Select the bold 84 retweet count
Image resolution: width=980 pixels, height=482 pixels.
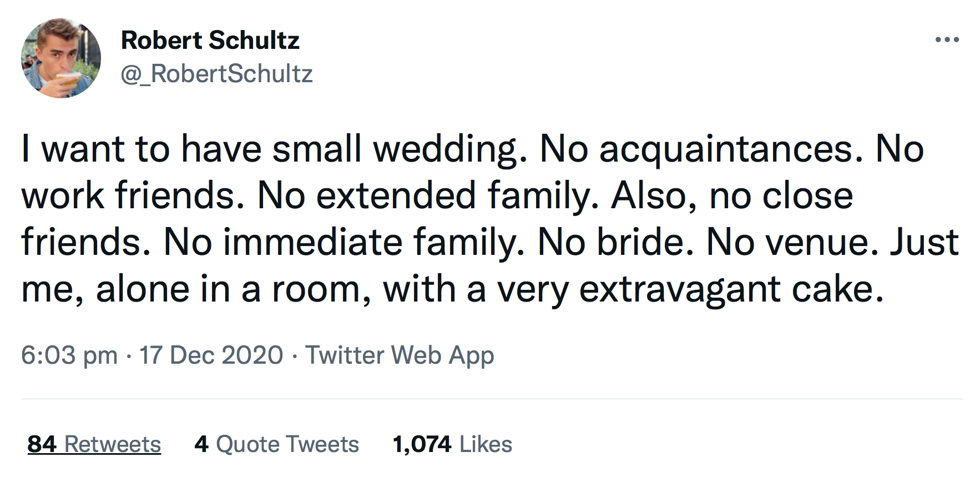42,444
